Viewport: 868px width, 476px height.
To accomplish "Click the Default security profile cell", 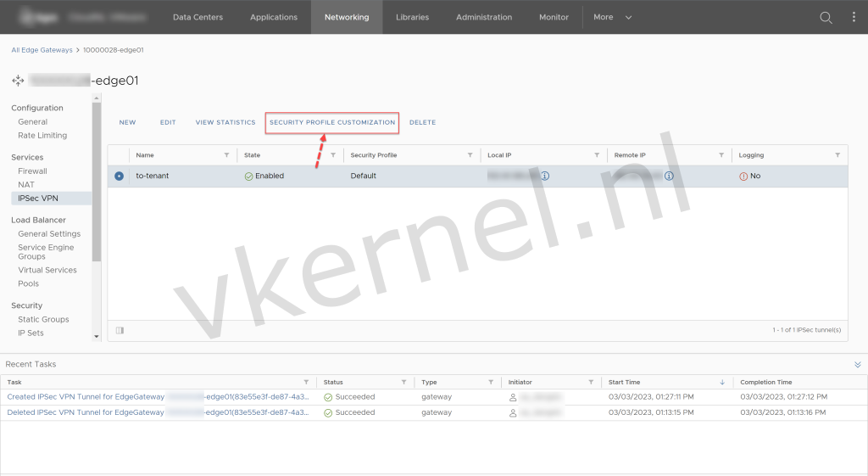I will [x=363, y=176].
